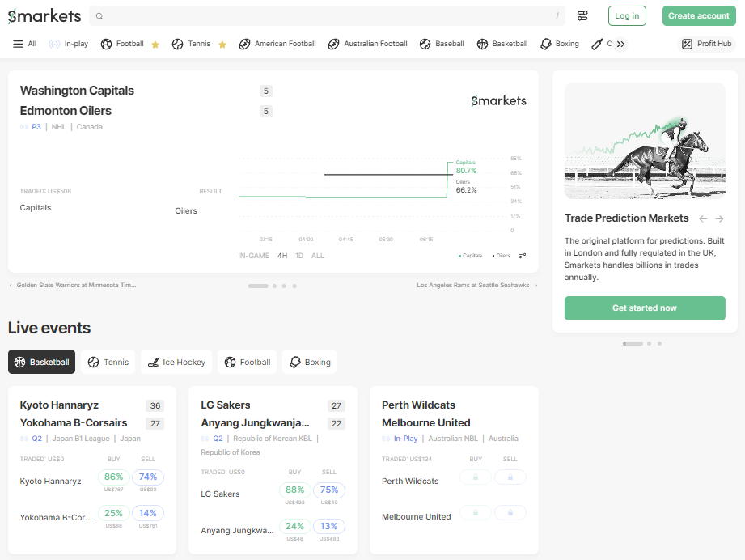Click the Get started now button
Screen dimensions: 745x560
point(645,308)
